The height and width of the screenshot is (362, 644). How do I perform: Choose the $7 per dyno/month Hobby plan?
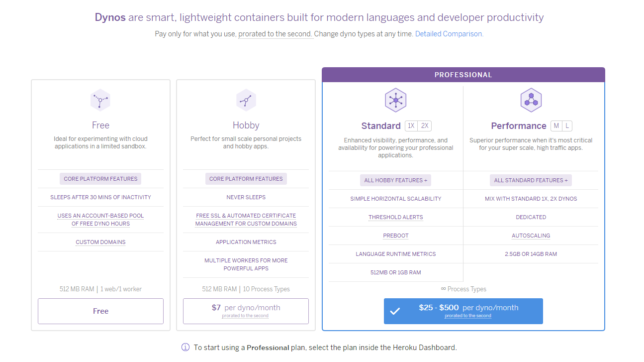(246, 311)
